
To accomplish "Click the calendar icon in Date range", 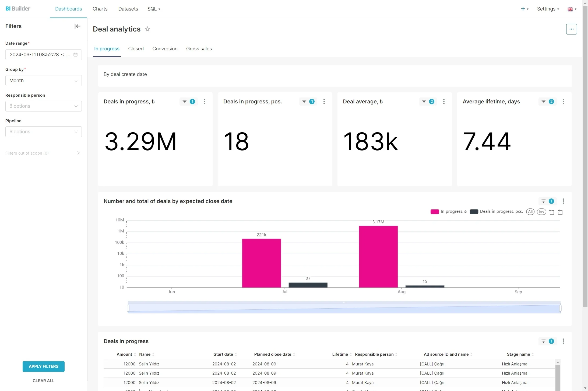I will 76,55.
